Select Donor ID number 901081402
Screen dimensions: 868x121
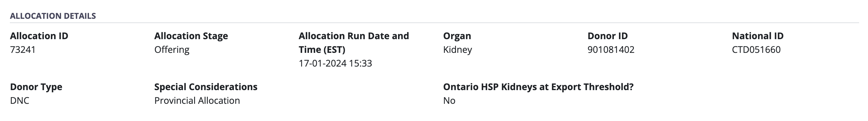[611, 50]
